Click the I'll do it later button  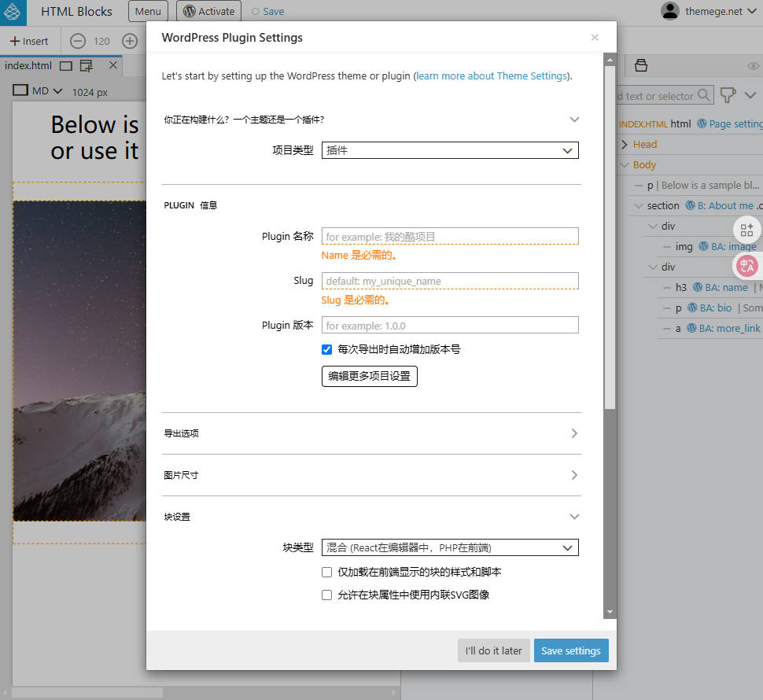(493, 650)
